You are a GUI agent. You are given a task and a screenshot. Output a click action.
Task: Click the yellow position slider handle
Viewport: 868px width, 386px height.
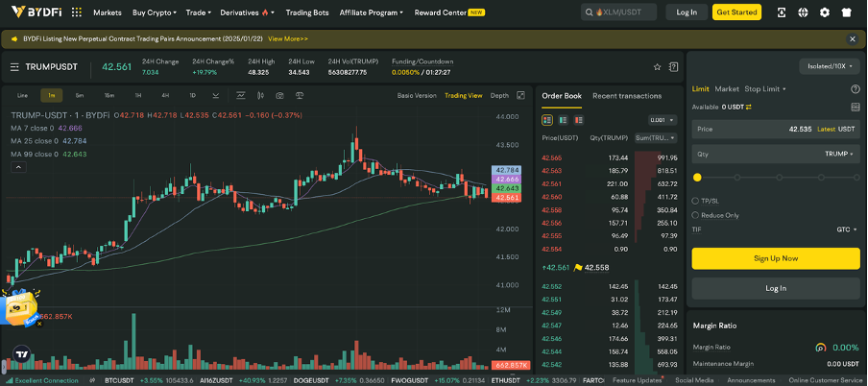pyautogui.click(x=697, y=178)
